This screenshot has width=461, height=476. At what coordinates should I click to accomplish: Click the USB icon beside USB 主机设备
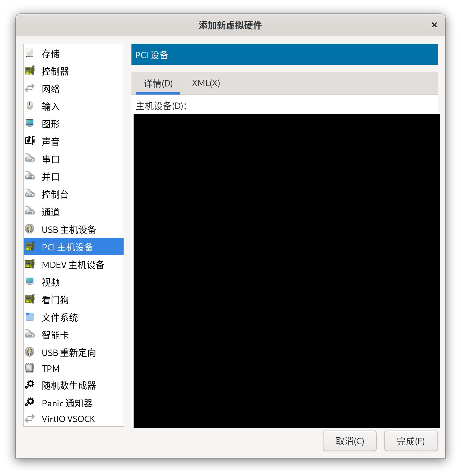tap(30, 229)
